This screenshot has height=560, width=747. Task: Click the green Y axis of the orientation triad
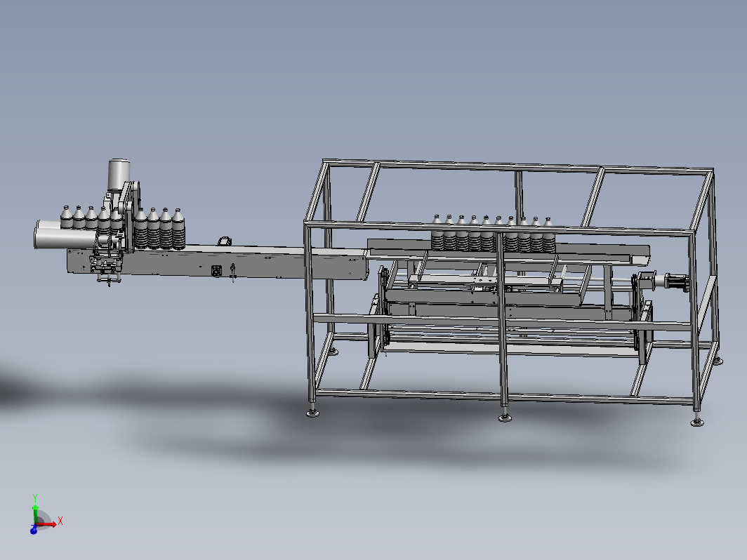click(x=35, y=514)
